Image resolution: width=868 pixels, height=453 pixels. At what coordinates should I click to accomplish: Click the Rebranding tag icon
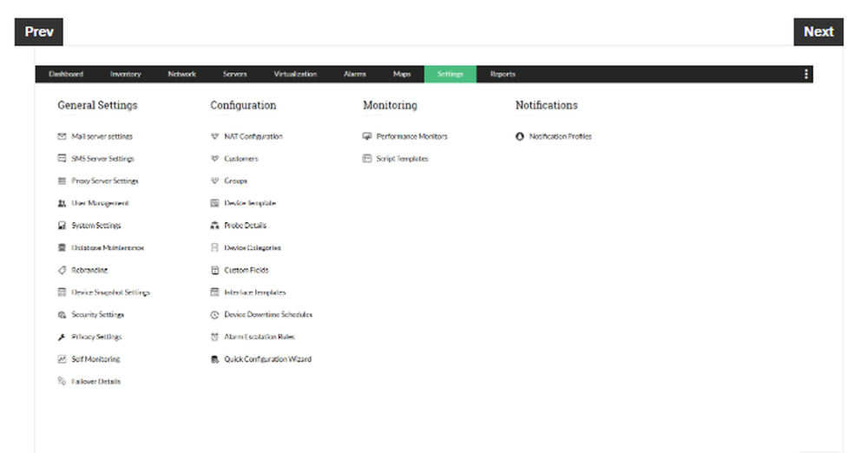pyautogui.click(x=62, y=270)
